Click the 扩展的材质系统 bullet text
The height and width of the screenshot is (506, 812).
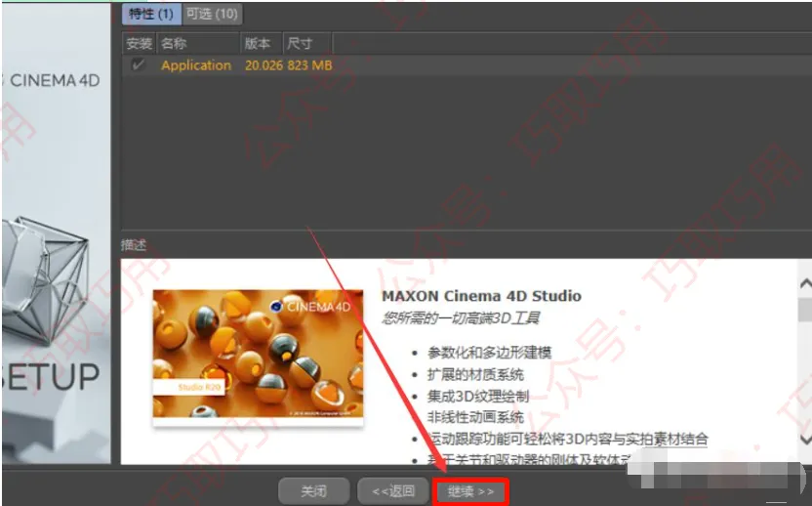click(x=475, y=374)
